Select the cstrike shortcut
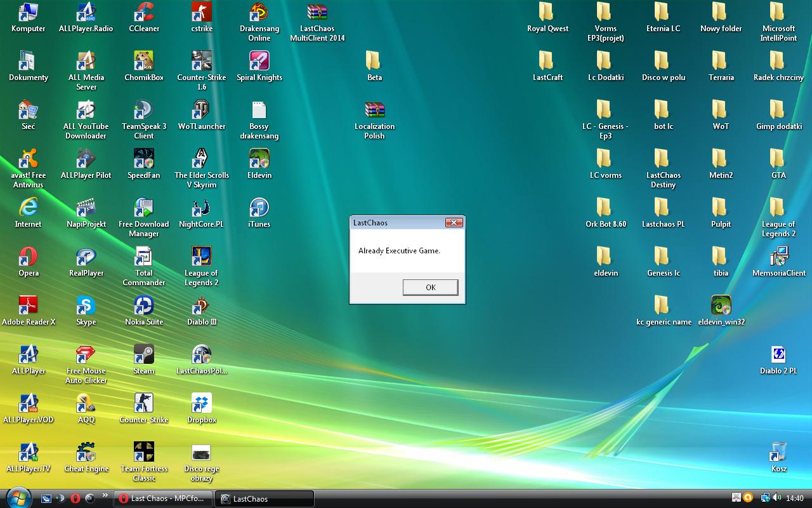This screenshot has height=508, width=812. coord(202,18)
